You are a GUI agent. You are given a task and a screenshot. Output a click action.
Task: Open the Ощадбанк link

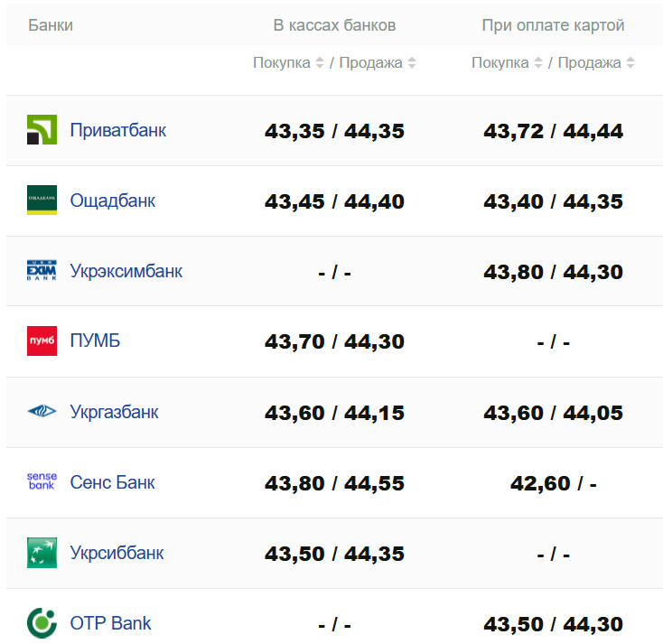click(112, 201)
